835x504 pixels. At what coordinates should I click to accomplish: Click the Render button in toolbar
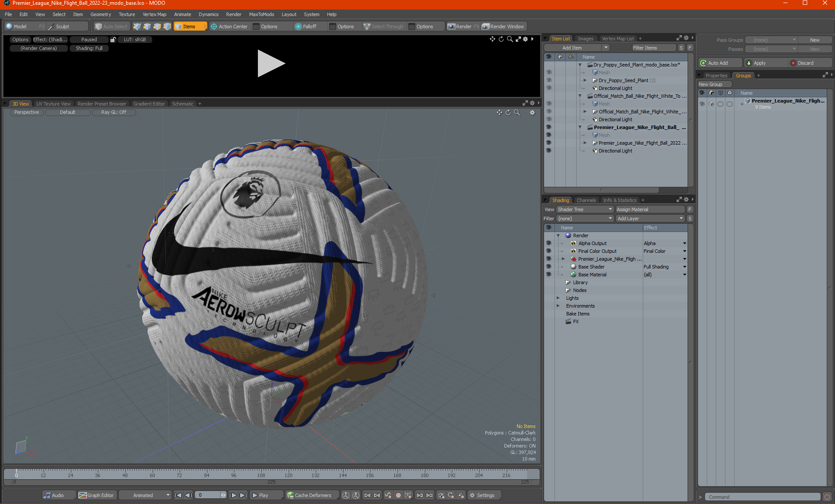tap(464, 26)
